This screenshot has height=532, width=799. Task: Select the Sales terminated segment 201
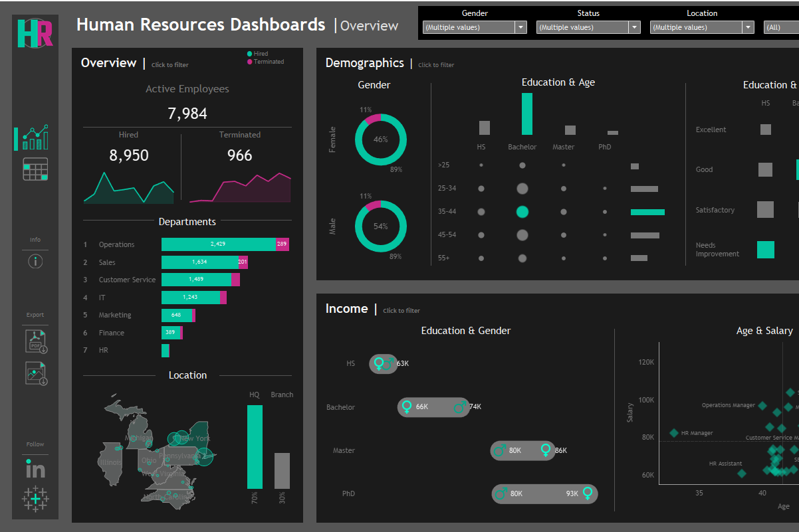pos(243,262)
